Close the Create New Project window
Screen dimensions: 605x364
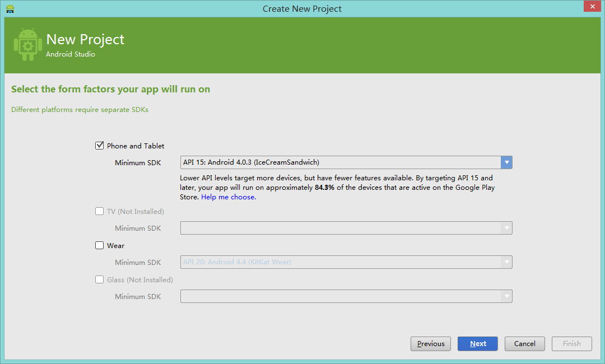pyautogui.click(x=592, y=7)
